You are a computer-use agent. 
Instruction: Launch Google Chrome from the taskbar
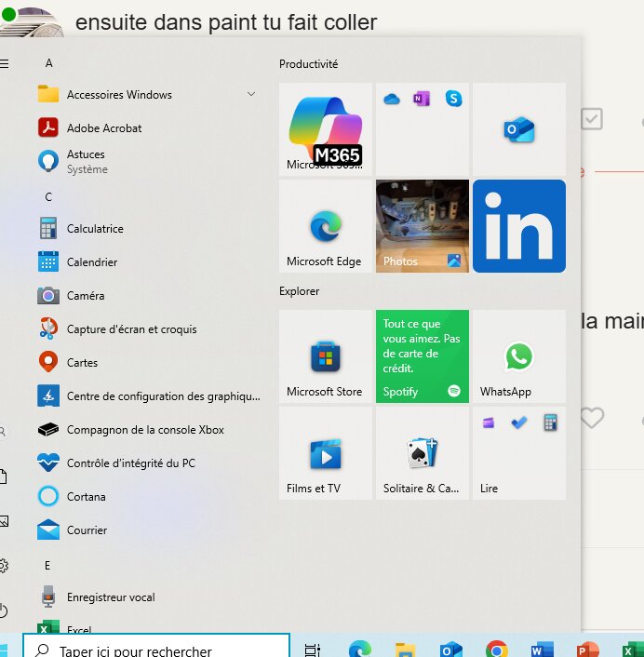[x=497, y=649]
